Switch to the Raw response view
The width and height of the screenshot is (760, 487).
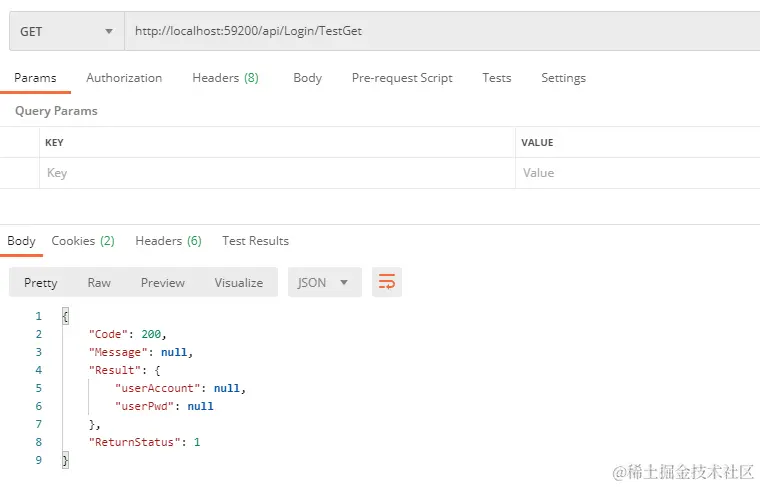pyautogui.click(x=99, y=283)
